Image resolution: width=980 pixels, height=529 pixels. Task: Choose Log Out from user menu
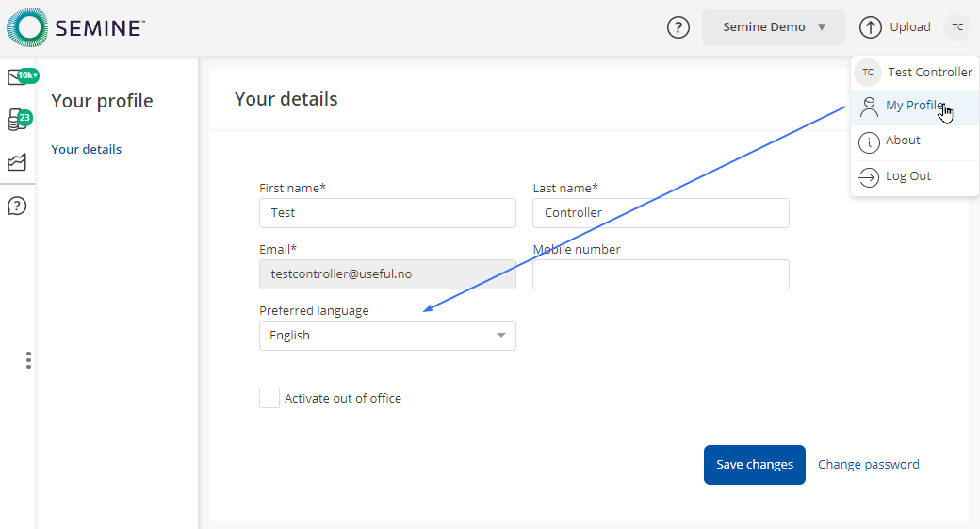tap(907, 176)
